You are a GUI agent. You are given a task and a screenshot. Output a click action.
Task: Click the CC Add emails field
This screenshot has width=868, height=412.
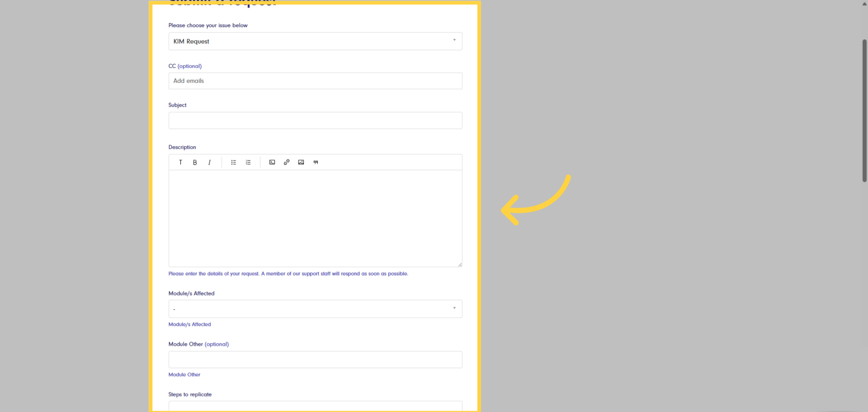(315, 81)
